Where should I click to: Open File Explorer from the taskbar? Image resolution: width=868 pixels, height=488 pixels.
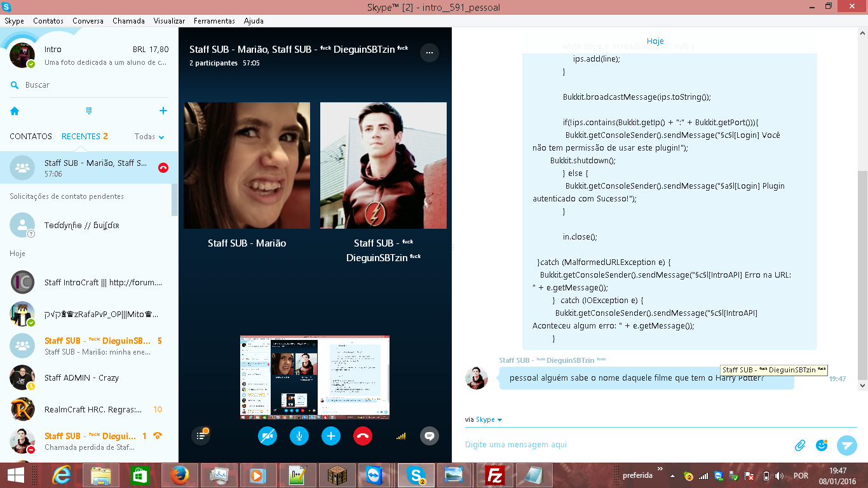(101, 475)
